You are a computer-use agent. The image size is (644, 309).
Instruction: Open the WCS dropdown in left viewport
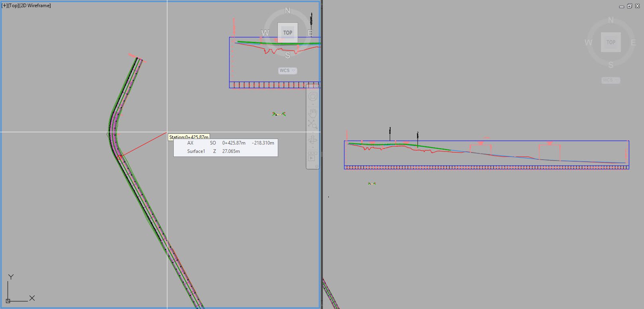[287, 70]
